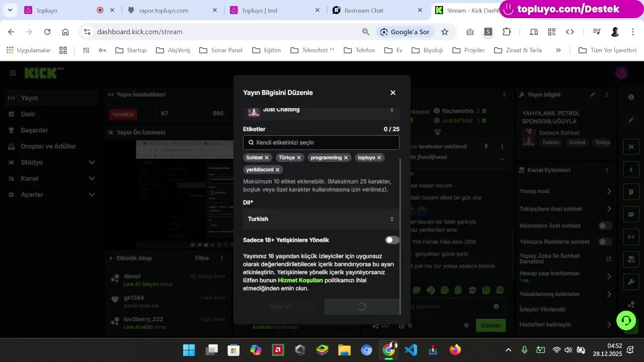Open the Teknofest bookmarks folder
The width and height of the screenshot is (644, 362).
click(312, 50)
